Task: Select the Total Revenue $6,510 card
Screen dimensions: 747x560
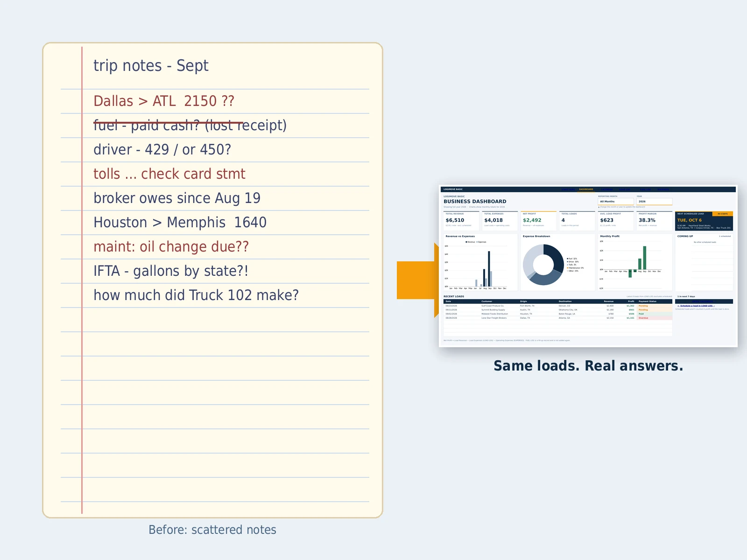Action: click(461, 221)
